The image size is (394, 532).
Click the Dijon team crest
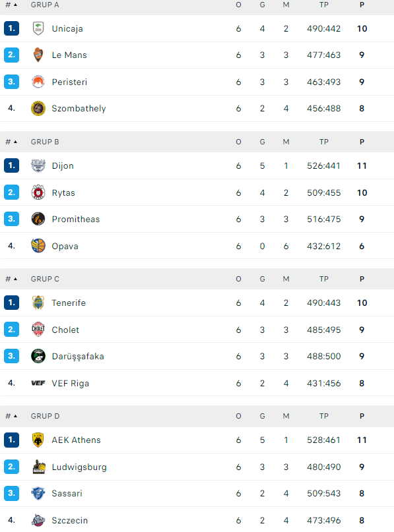pyautogui.click(x=38, y=165)
